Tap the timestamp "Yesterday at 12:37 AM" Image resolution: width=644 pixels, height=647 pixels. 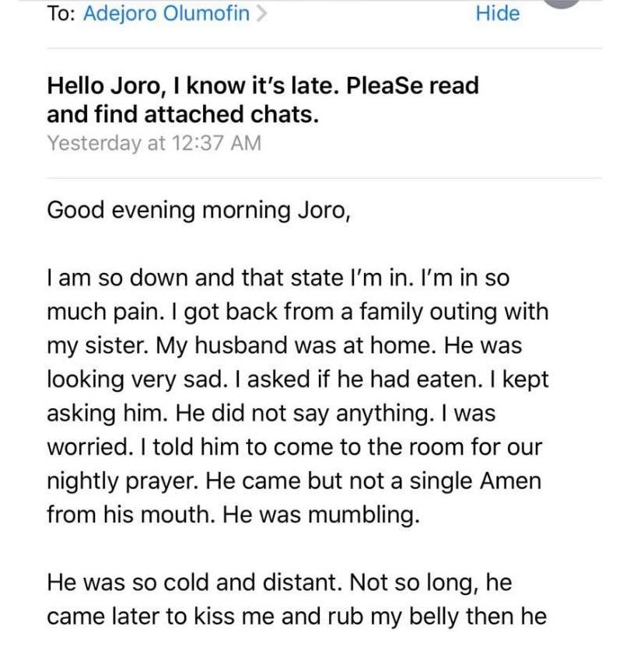pos(154,144)
